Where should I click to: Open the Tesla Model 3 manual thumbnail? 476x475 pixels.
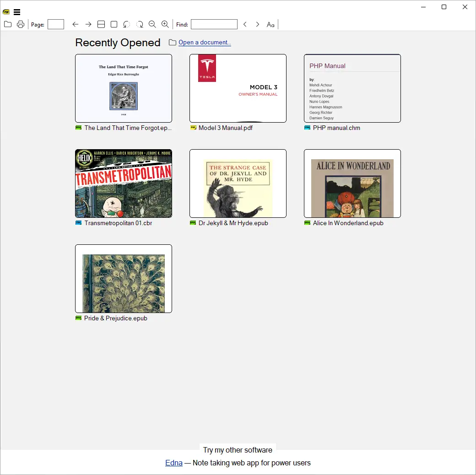click(238, 88)
